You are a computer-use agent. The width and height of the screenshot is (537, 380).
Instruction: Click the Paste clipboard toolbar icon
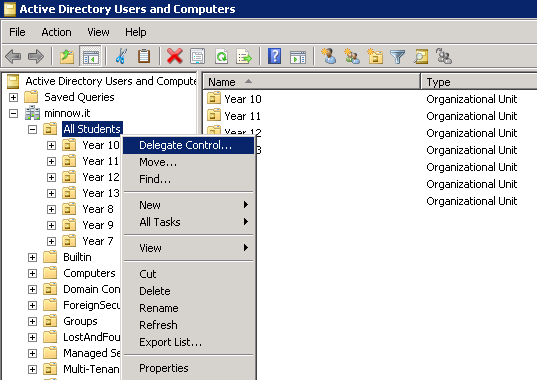pyautogui.click(x=144, y=56)
